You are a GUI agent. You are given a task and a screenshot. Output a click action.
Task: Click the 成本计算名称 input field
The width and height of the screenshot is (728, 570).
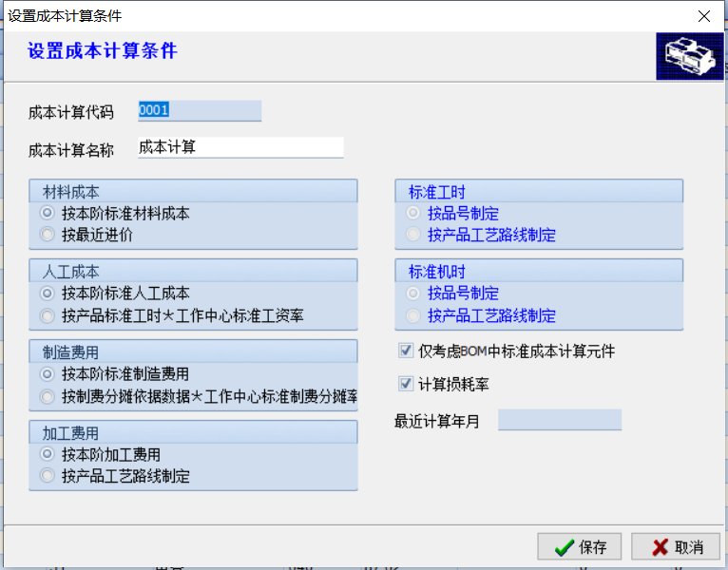(x=240, y=147)
